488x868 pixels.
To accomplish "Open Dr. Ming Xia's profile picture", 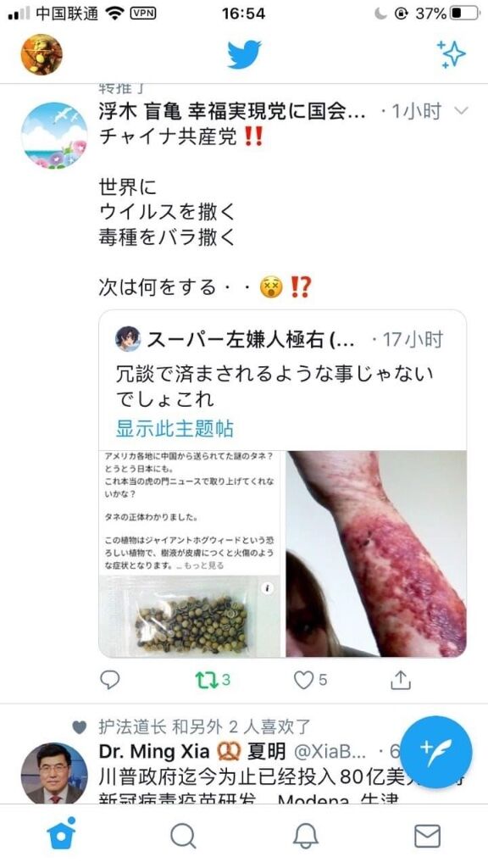I will [54, 774].
